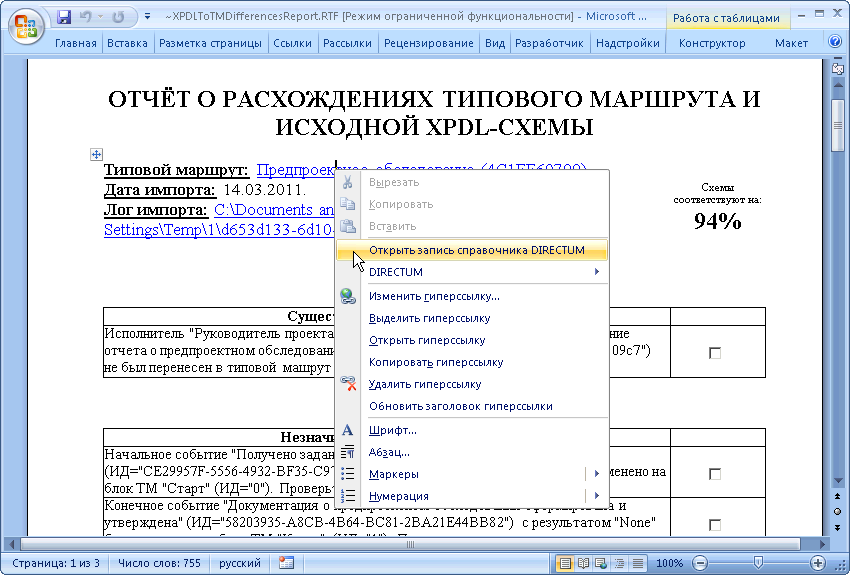The image size is (850, 575).
Task: Open the Конструктор table tools tab
Action: click(x=712, y=43)
